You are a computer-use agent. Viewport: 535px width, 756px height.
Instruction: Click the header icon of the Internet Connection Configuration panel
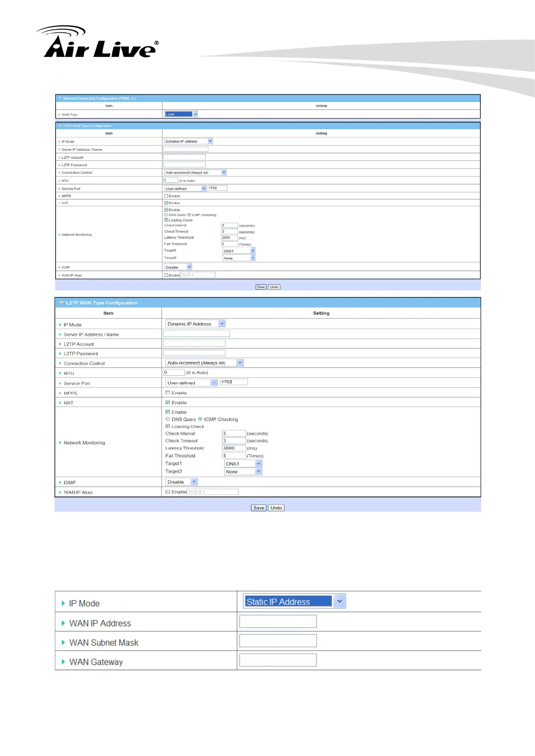click(x=60, y=98)
